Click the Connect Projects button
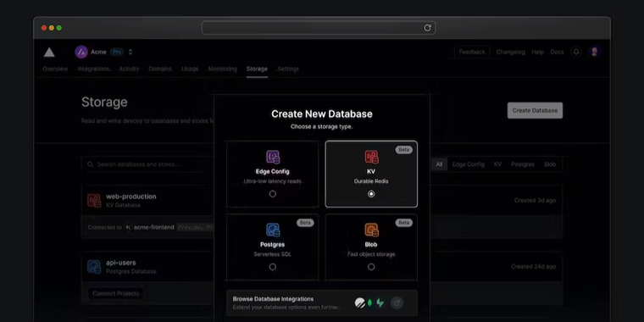 (x=116, y=293)
